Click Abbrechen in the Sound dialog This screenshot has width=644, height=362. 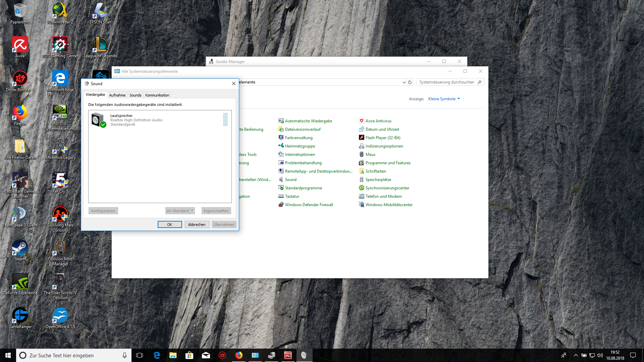click(197, 225)
